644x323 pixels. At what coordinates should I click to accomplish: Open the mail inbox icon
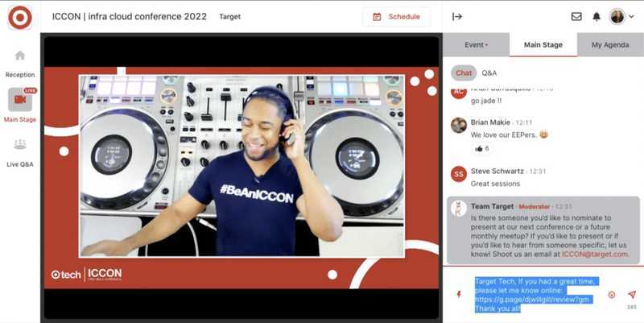click(x=576, y=16)
